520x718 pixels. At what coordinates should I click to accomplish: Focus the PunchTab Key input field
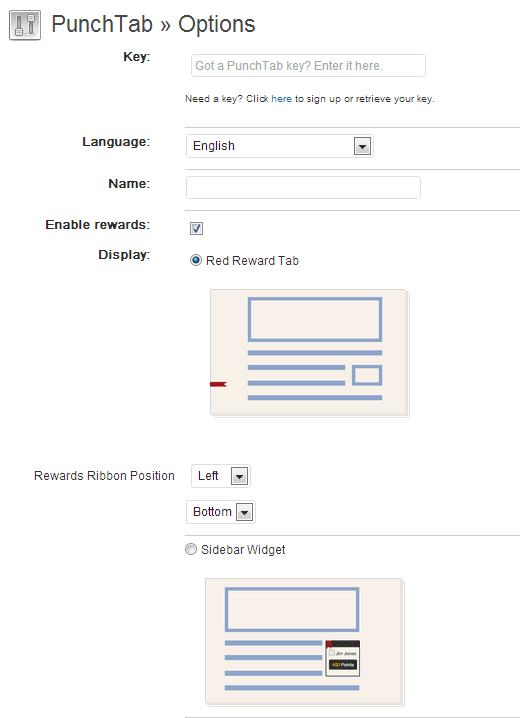coord(308,65)
